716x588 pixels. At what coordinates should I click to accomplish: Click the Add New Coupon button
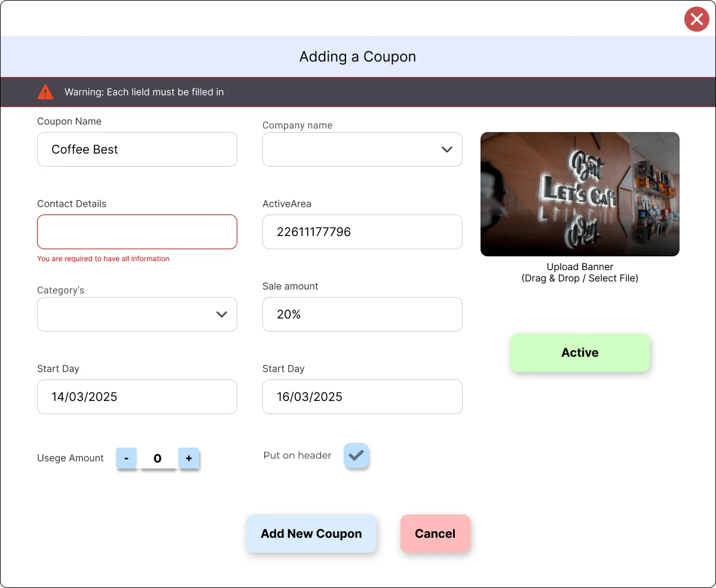[x=311, y=534]
